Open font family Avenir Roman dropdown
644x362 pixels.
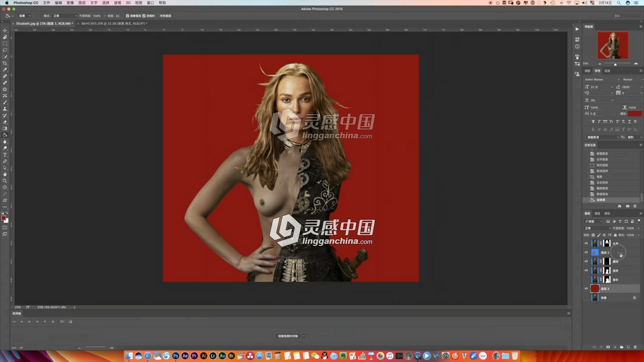(602, 79)
